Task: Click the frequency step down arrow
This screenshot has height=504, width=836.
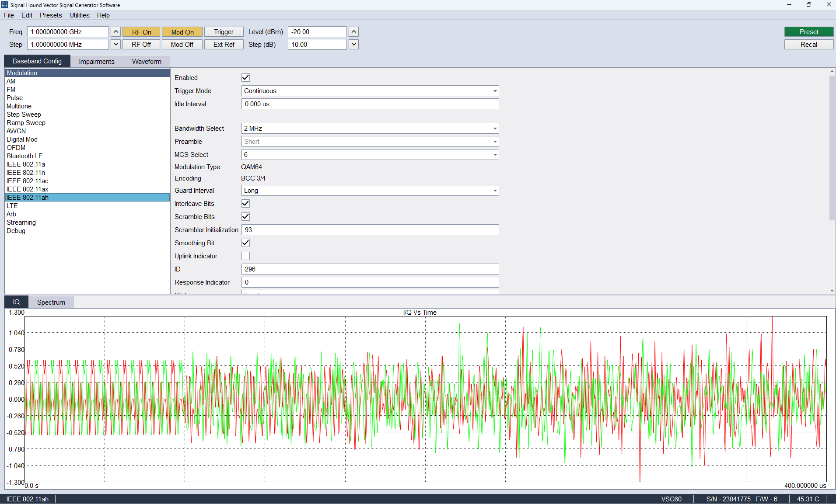Action: (115, 44)
